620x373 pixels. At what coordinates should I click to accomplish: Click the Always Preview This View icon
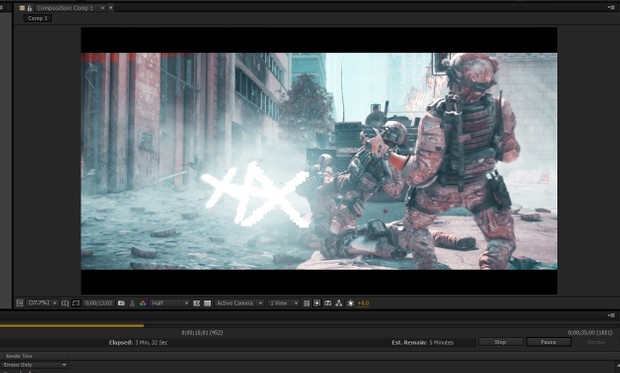[x=19, y=303]
